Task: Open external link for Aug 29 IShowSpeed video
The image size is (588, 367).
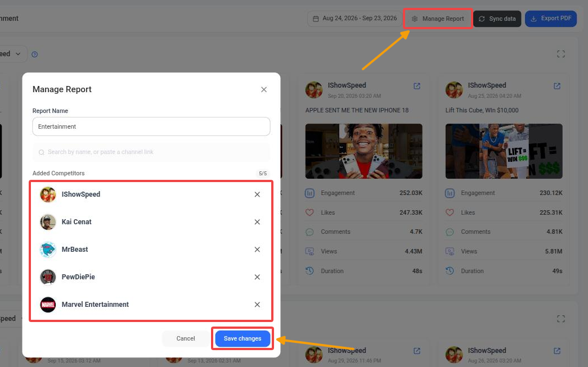Action: (x=417, y=351)
